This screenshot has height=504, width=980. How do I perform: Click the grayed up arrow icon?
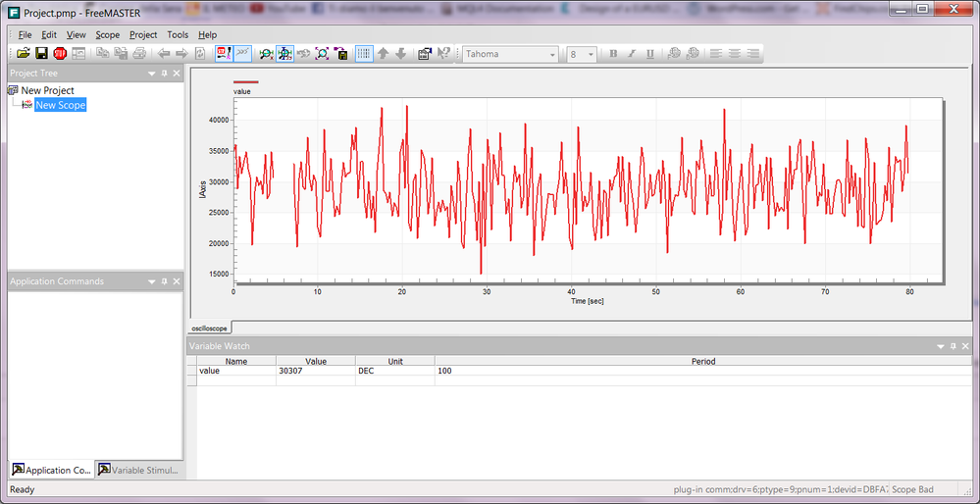click(384, 54)
